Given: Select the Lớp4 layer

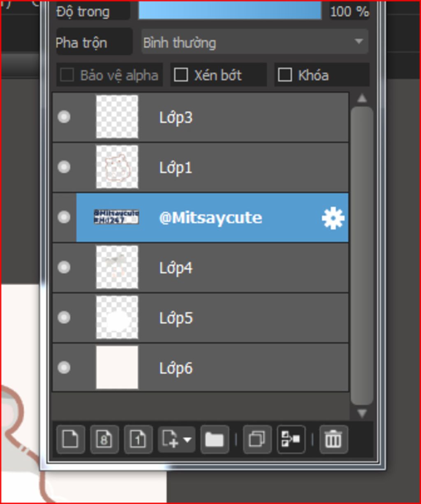Looking at the screenshot, I should [201, 267].
